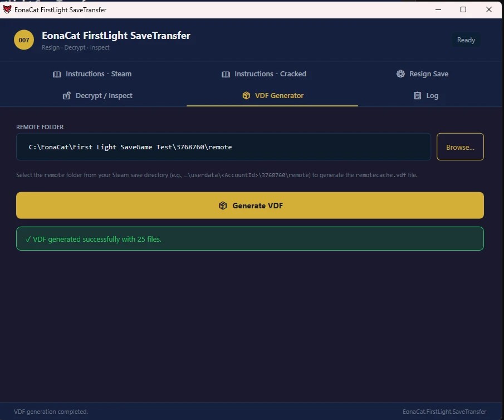Click the unlock icon beside Decrypt / Inspect
The height and width of the screenshot is (420, 504).
click(66, 95)
